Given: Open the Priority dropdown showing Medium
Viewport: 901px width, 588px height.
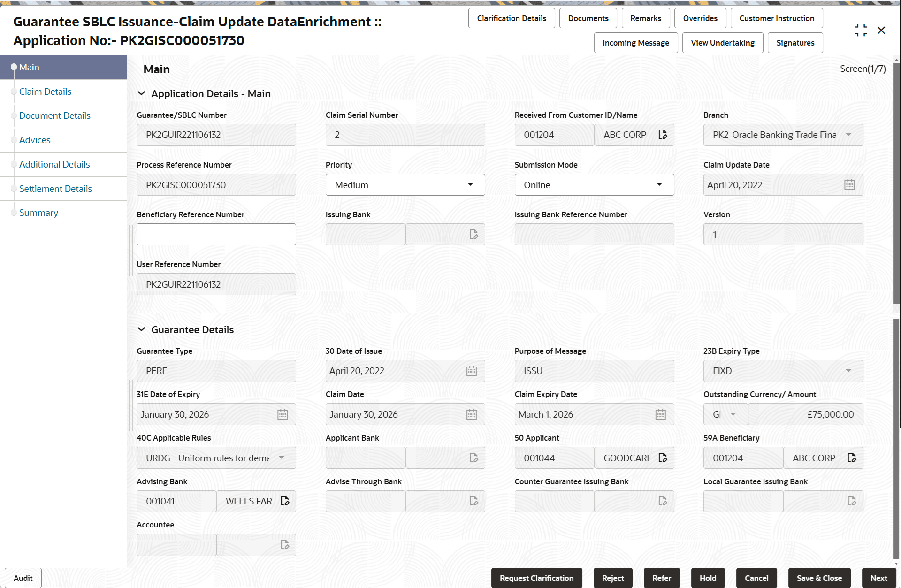Looking at the screenshot, I should (x=405, y=185).
